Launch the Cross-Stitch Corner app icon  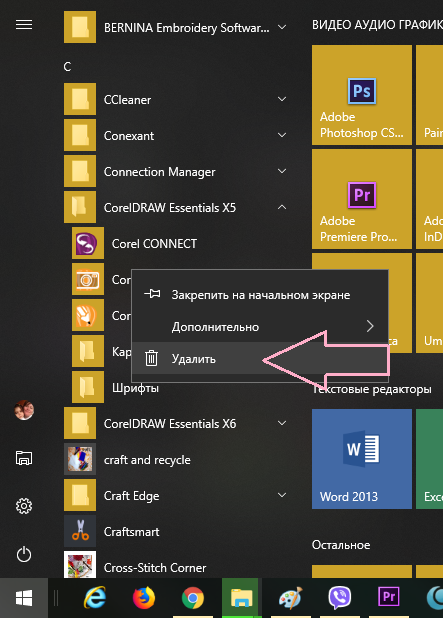click(80, 564)
